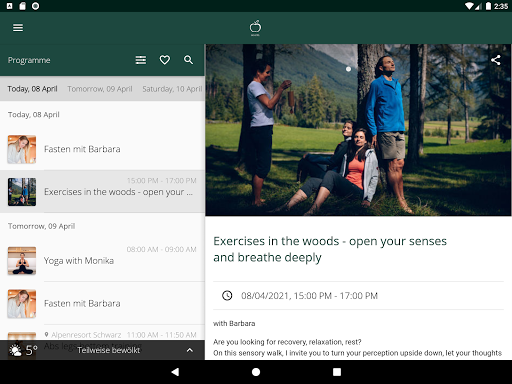512x384 pixels.
Task: Expand the weather bar chevron
Action: 190,350
